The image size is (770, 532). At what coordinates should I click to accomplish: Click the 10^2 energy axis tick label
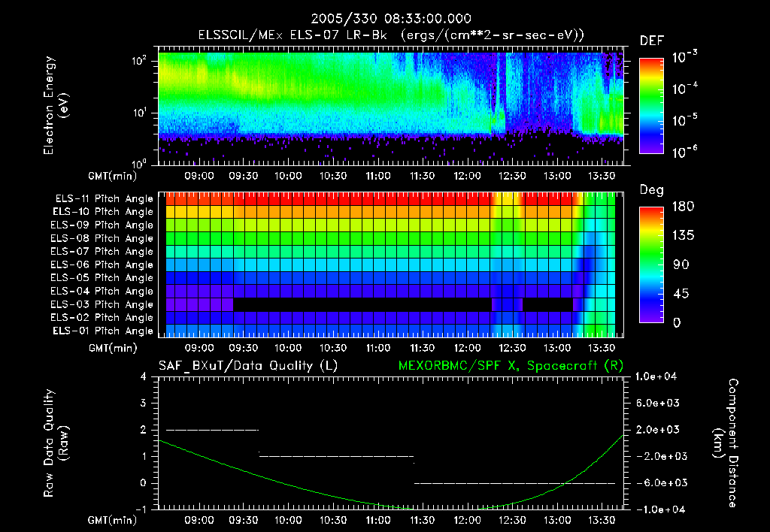tap(139, 61)
